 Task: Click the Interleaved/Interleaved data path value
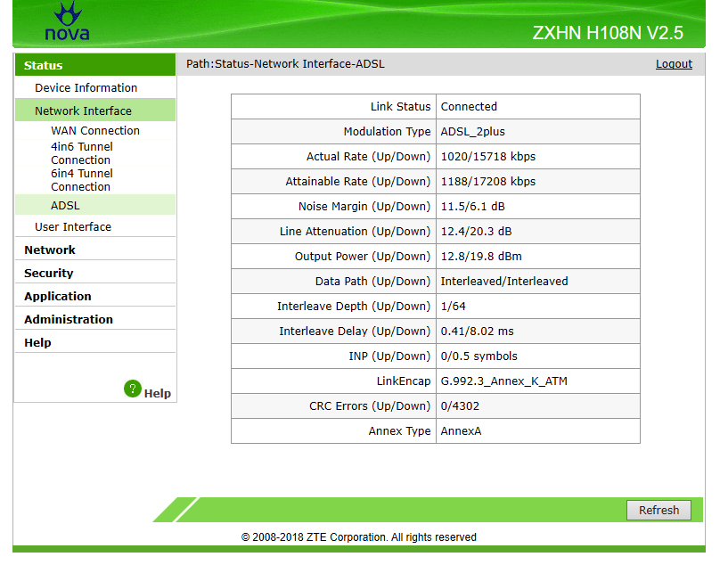(x=504, y=282)
